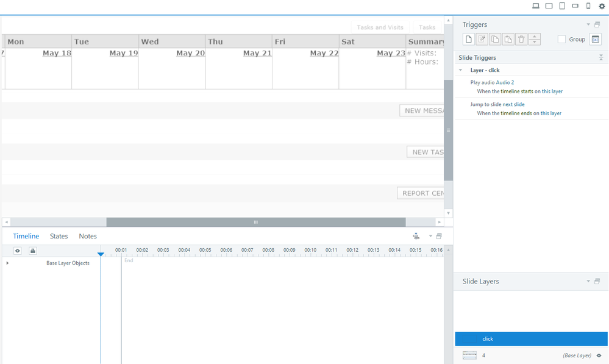This screenshot has width=609, height=364.
Task: Click the base layer thumbnail
Action: point(469,355)
